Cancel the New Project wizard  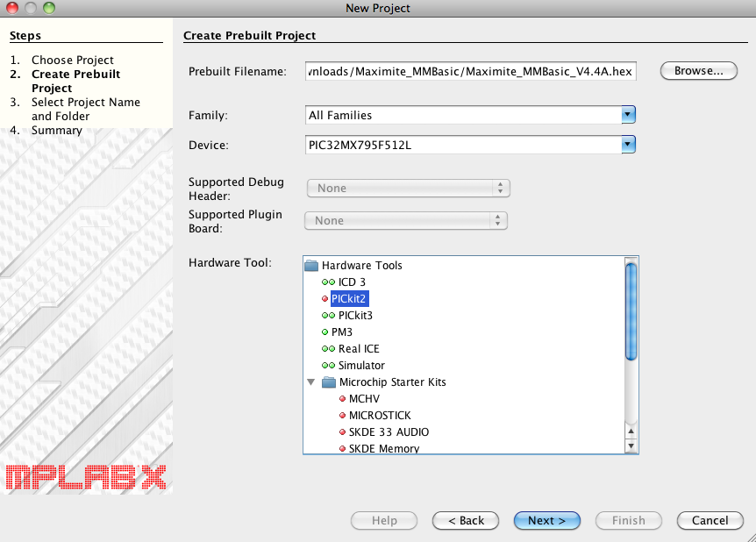[x=710, y=520]
